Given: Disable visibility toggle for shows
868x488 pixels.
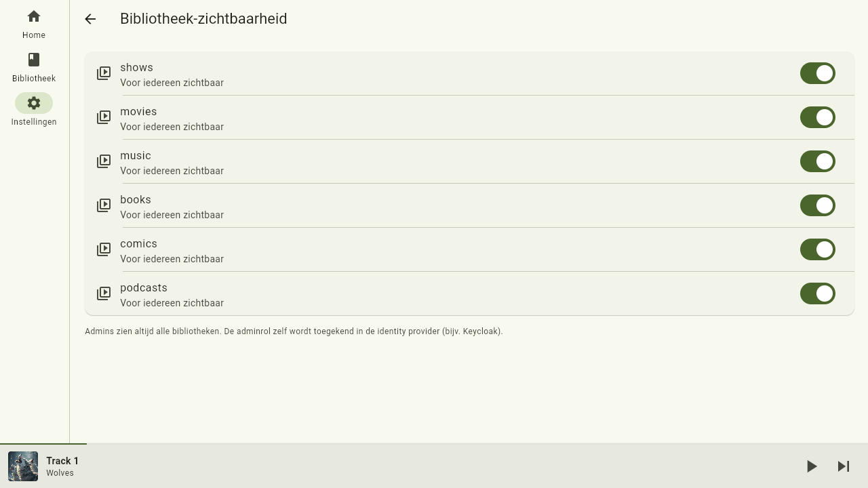Looking at the screenshot, I should pyautogui.click(x=818, y=73).
